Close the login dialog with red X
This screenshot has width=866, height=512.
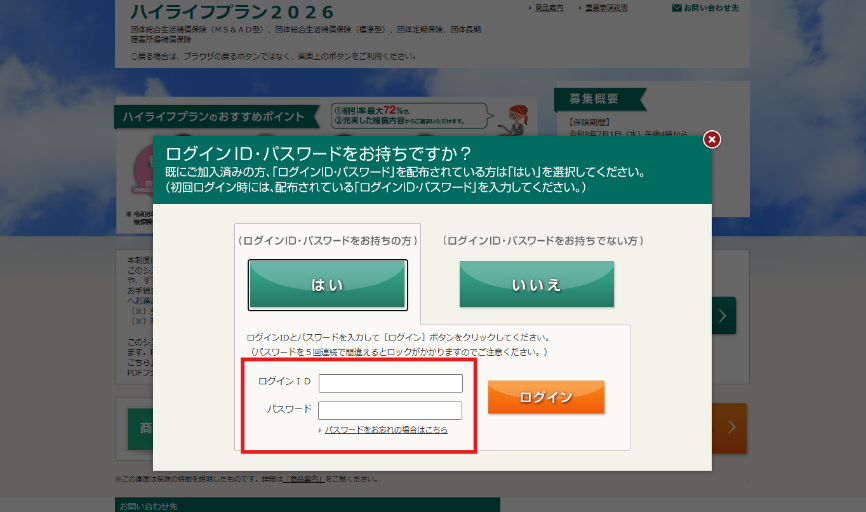point(712,139)
